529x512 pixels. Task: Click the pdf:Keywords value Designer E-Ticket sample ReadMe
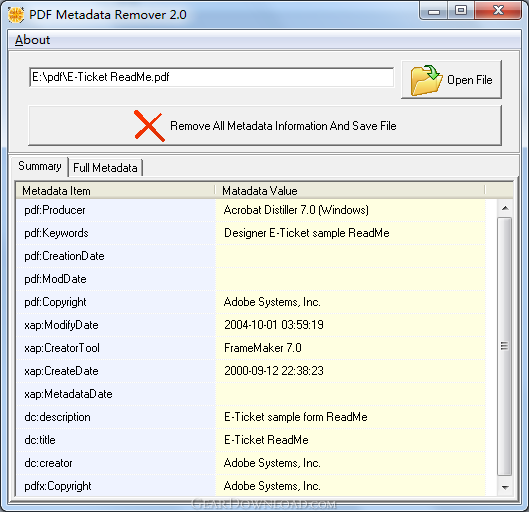point(307,233)
